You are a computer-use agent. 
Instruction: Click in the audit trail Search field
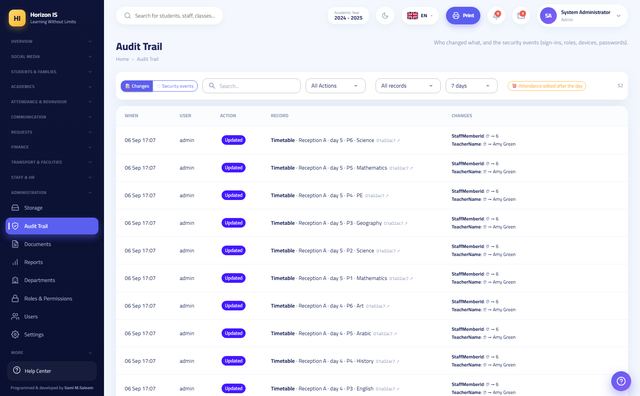(x=251, y=86)
